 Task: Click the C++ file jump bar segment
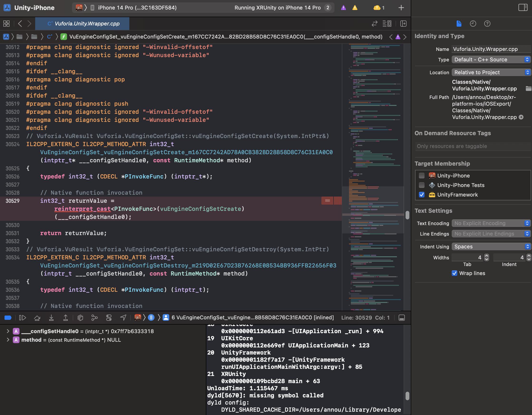(x=50, y=37)
